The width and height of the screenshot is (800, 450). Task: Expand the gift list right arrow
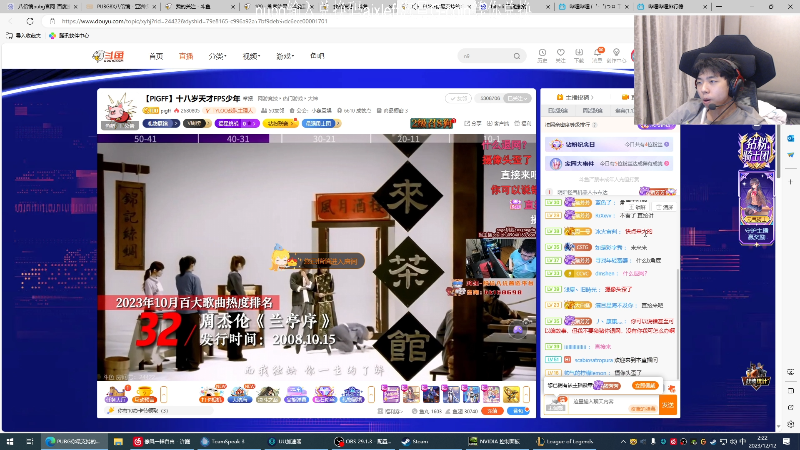(x=527, y=394)
